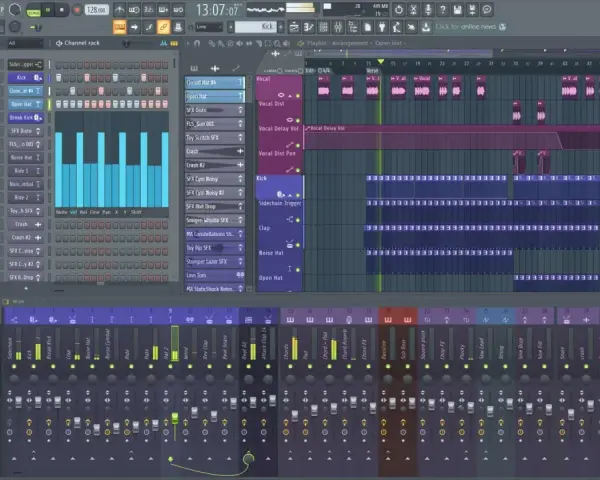600x480 pixels.
Task: Click the Ride 1 channel button
Action: coord(25,171)
